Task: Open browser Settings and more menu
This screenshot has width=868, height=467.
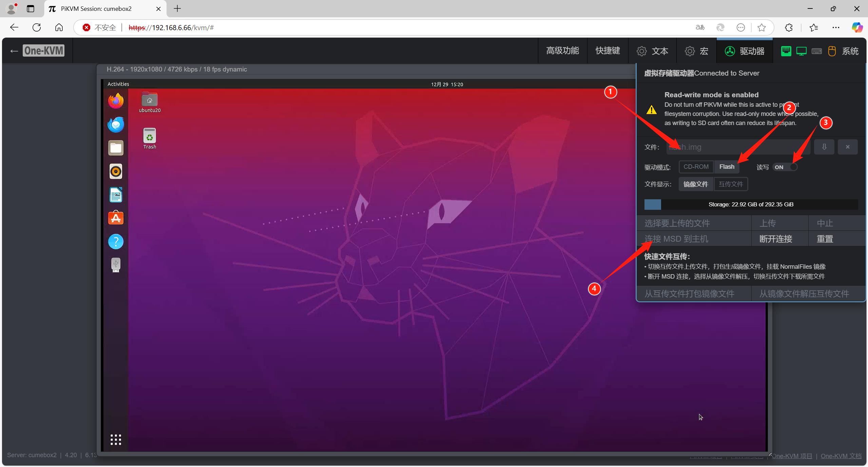Action: coord(835,27)
